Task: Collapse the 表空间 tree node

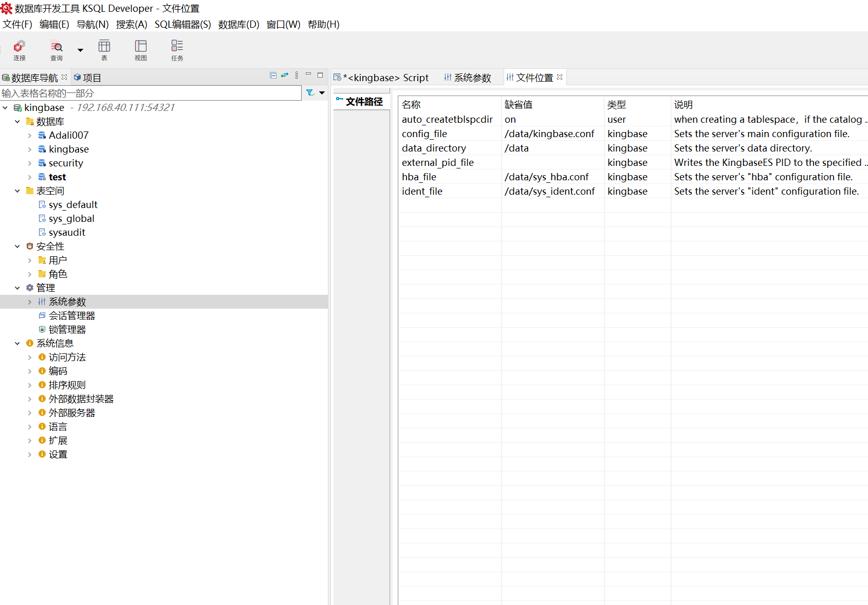Action: click(x=17, y=191)
